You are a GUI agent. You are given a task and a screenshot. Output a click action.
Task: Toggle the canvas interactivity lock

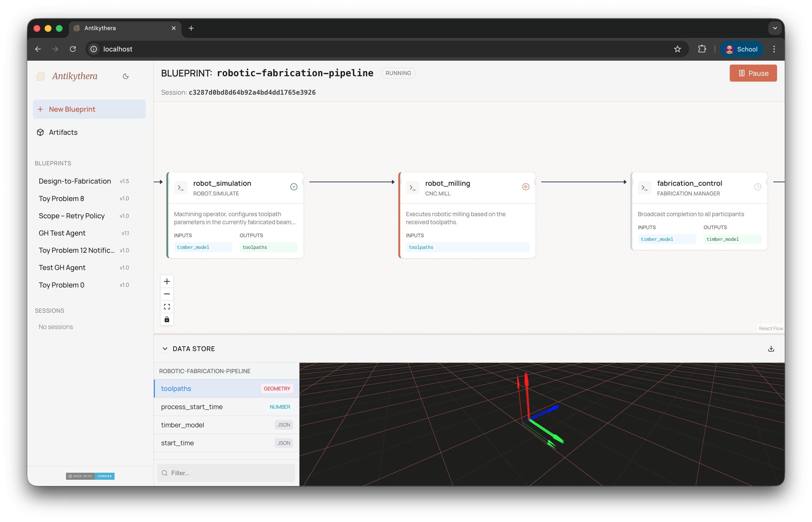point(167,319)
